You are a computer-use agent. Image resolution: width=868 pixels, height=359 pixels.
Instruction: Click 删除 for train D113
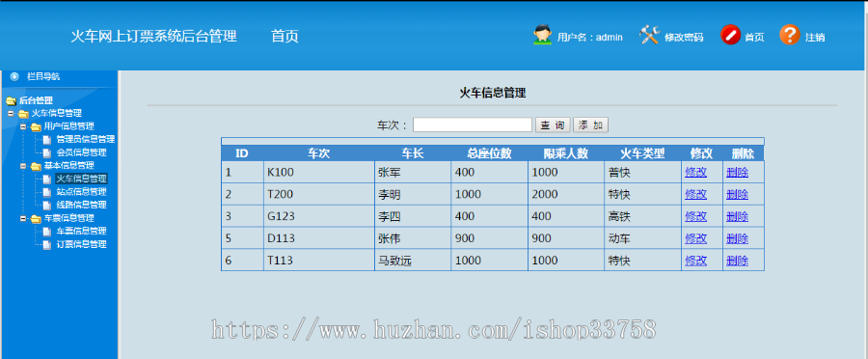point(738,238)
